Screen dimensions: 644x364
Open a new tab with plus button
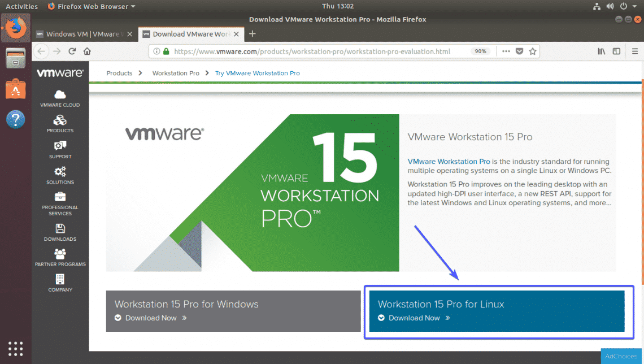coord(253,34)
